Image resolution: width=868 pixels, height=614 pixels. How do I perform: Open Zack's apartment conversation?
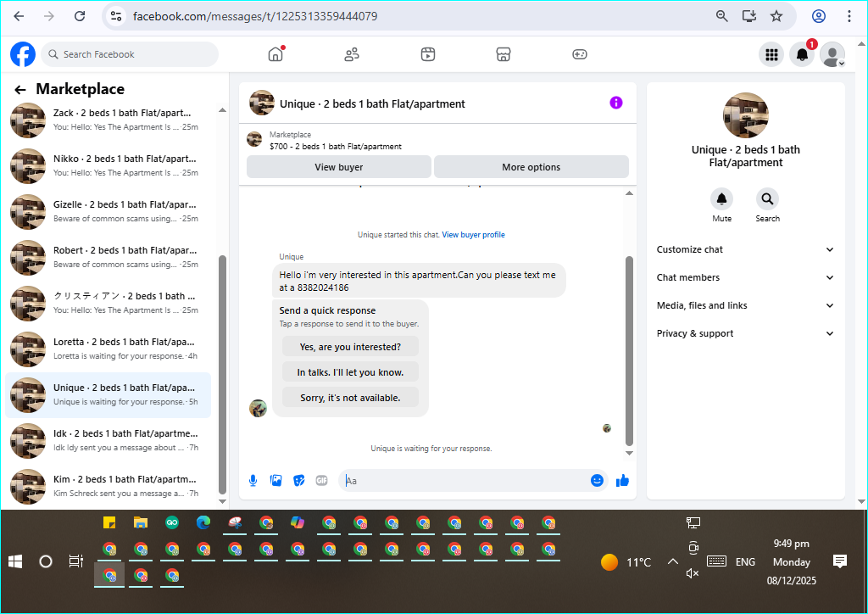pyautogui.click(x=108, y=120)
